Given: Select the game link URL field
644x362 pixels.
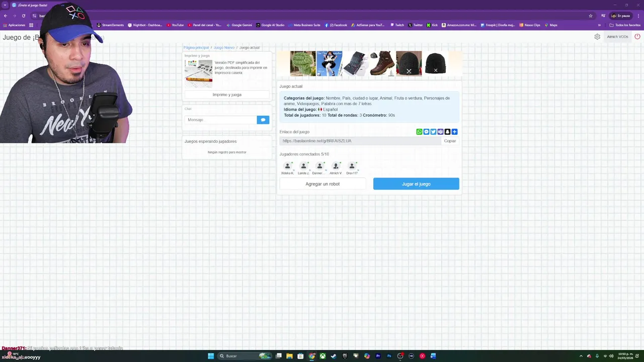Looking at the screenshot, I should pos(360,141).
